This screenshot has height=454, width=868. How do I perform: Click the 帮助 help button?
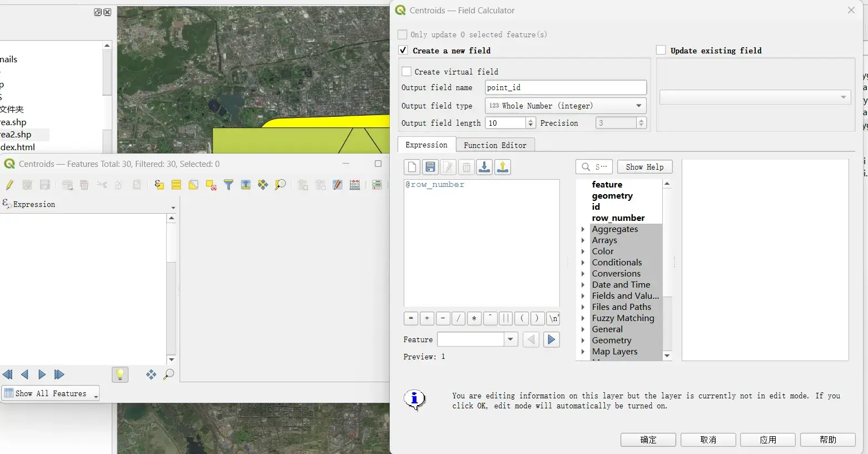pos(828,440)
